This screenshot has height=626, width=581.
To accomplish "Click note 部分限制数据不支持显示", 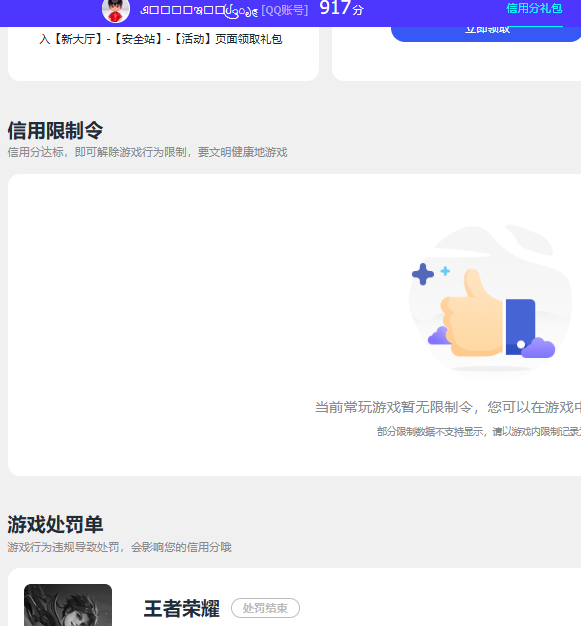I will coord(430,432).
